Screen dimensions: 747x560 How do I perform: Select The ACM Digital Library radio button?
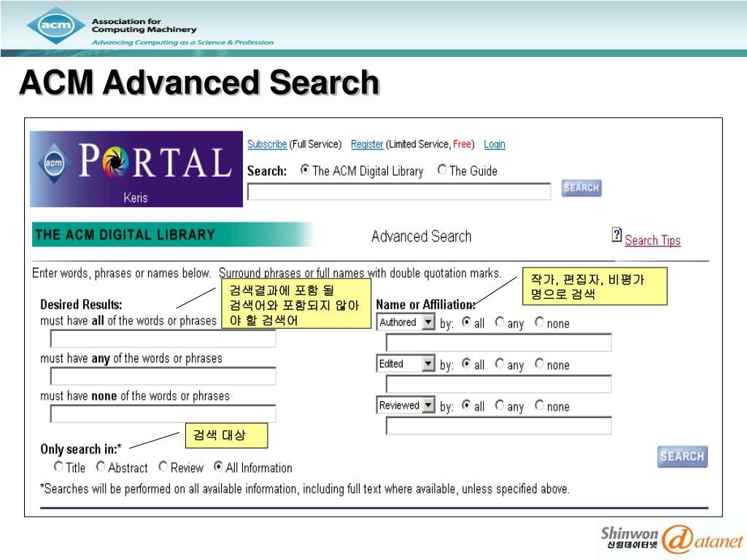(305, 169)
